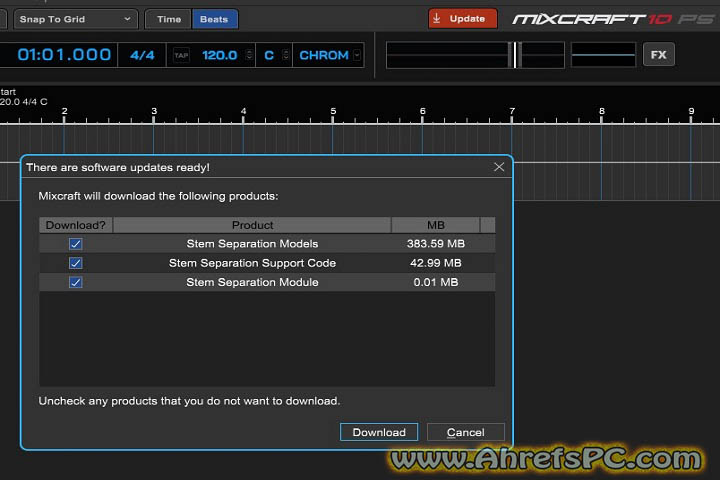Select the Stem Separation Module text
Viewport: 720px width, 480px height.
tap(252, 282)
